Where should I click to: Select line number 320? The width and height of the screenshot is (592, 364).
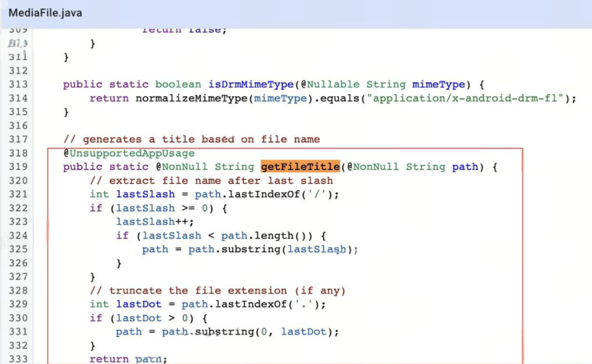(x=18, y=180)
